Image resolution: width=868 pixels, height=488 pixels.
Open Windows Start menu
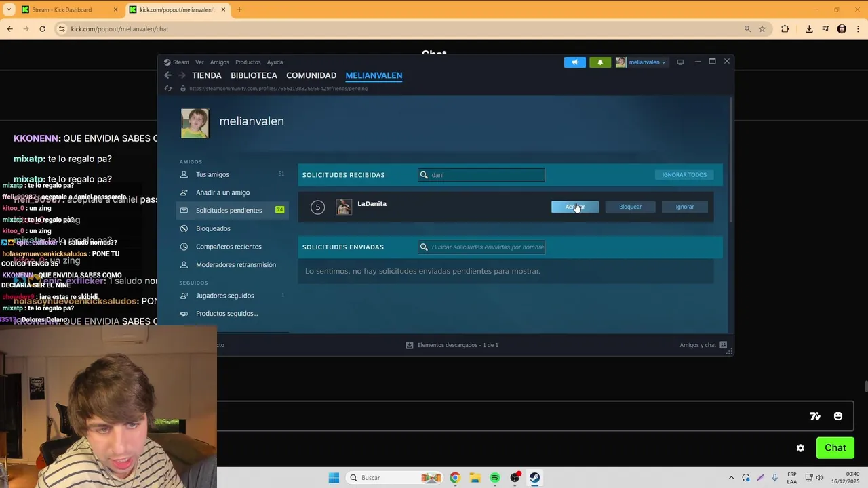click(x=334, y=478)
